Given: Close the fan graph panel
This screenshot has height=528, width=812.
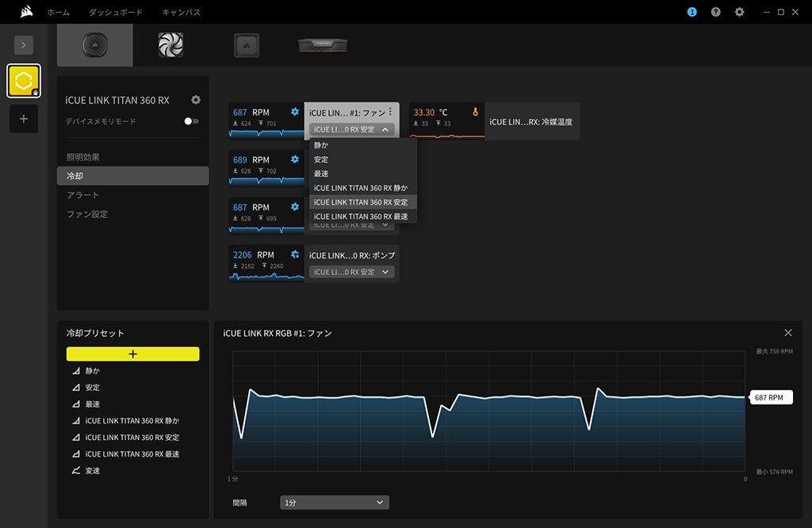Looking at the screenshot, I should 787,333.
